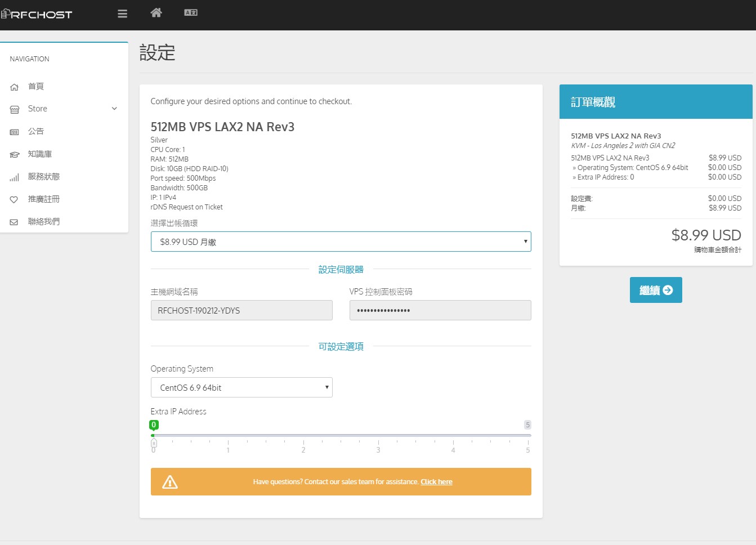Open 首頁 in navigation

[x=36, y=86]
